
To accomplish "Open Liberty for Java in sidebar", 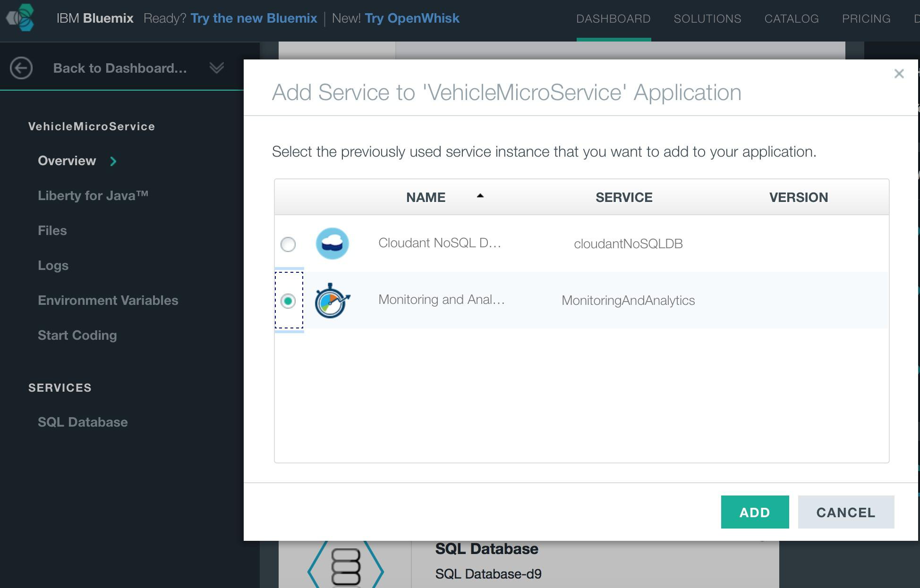I will pyautogui.click(x=93, y=196).
